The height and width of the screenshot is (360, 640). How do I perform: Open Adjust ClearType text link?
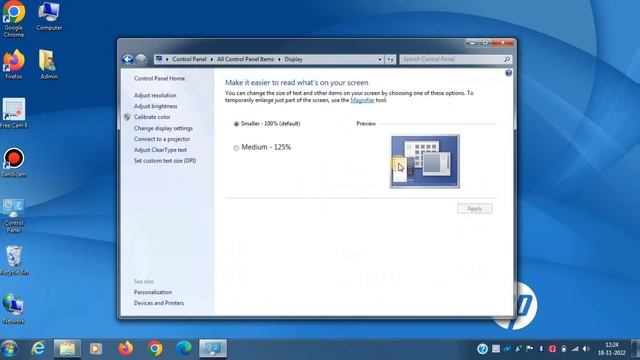(160, 150)
